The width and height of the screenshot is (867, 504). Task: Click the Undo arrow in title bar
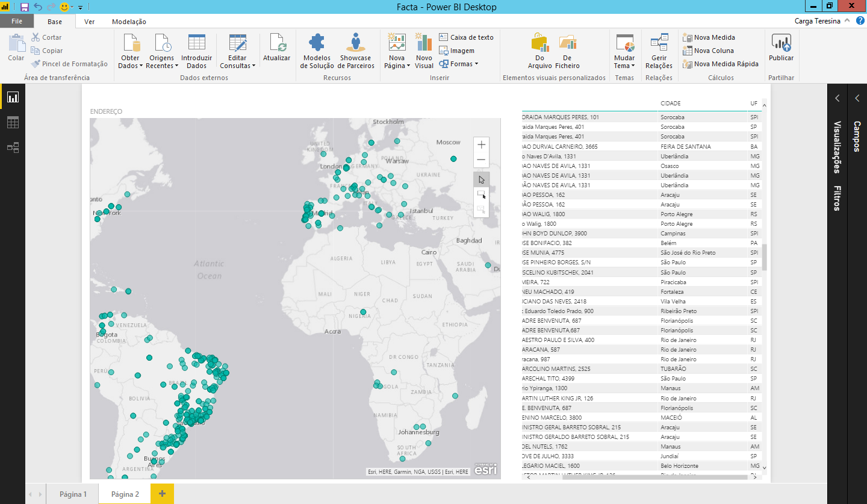tap(38, 7)
